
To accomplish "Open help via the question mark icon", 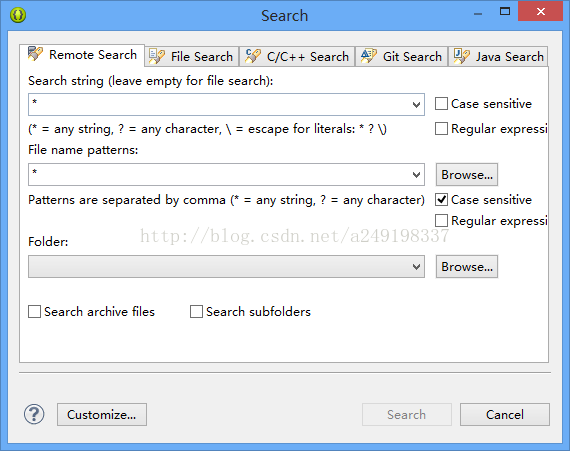I will tap(34, 414).
